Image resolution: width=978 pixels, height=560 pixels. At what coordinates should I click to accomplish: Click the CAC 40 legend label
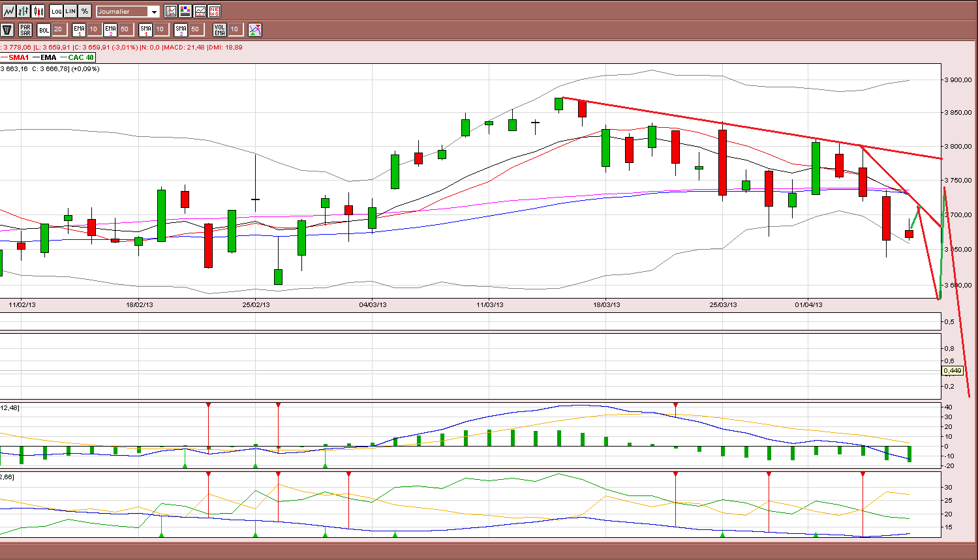[x=81, y=57]
